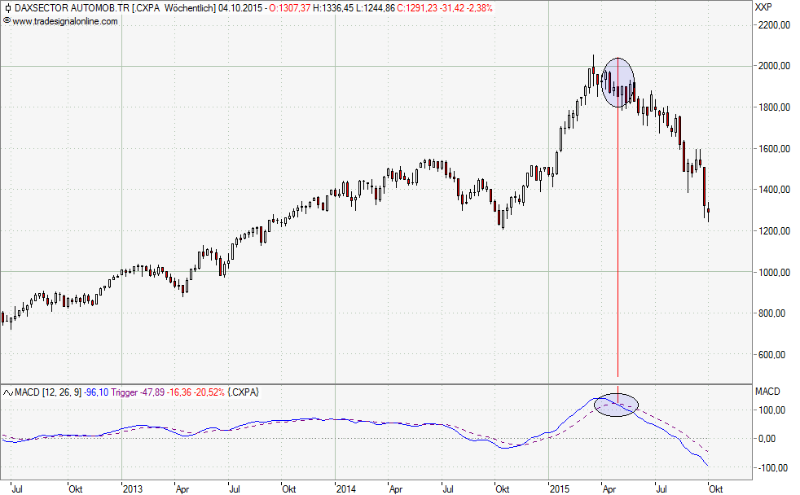This screenshot has width=800, height=495.
Task: Select the red vertical marker line
Action: (617, 250)
